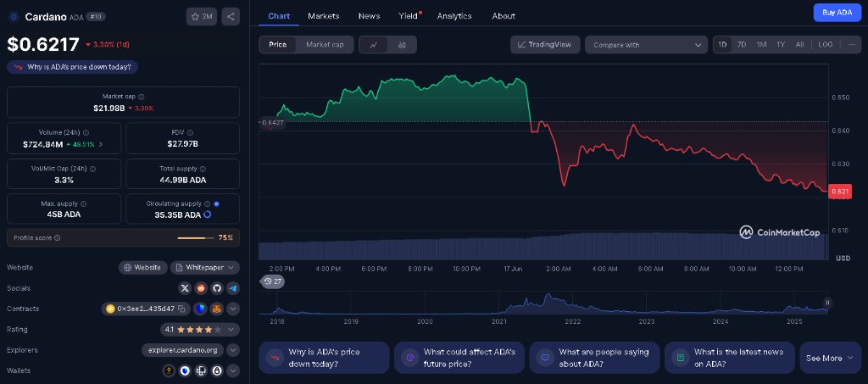The width and height of the screenshot is (868, 384).
Task: Select candlestick chart style
Action: point(402,45)
